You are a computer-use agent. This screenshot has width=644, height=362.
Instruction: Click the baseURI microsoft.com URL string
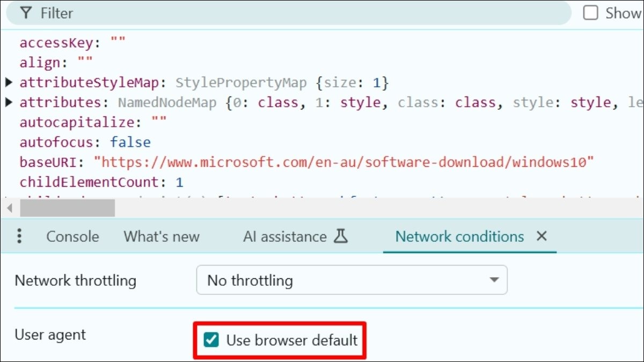343,162
